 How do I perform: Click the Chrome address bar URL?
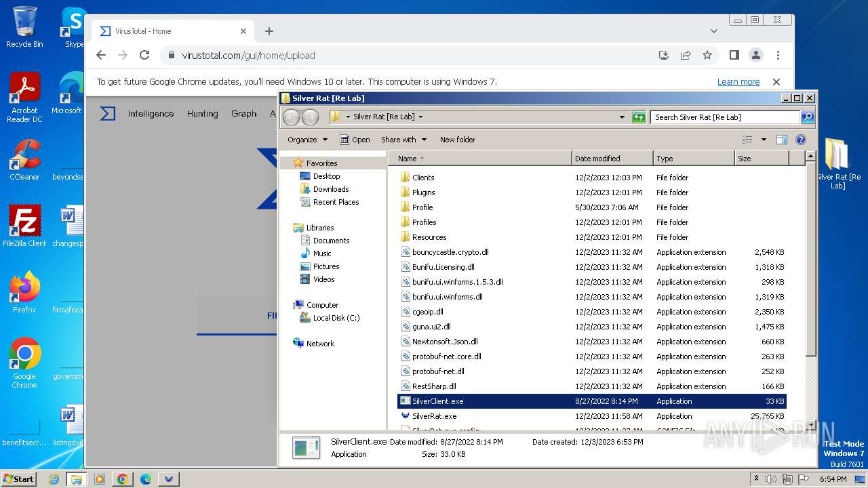pyautogui.click(x=248, y=56)
